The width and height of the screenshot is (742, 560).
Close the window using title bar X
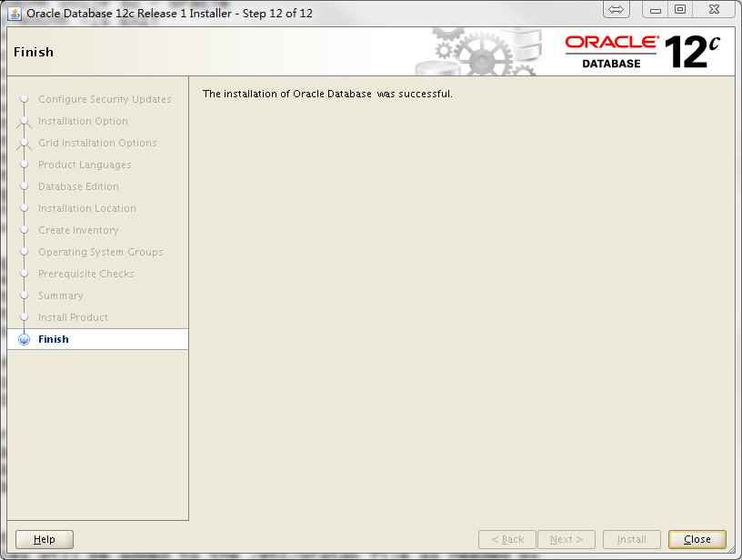tap(714, 9)
